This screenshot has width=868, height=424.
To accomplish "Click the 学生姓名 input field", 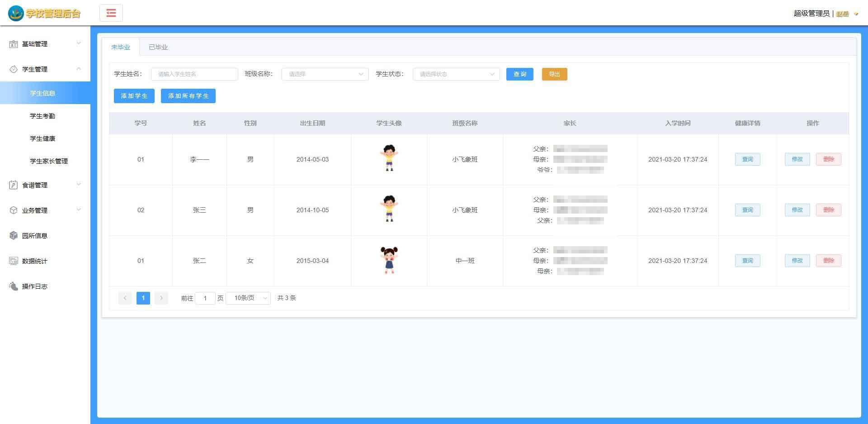I will [x=194, y=74].
